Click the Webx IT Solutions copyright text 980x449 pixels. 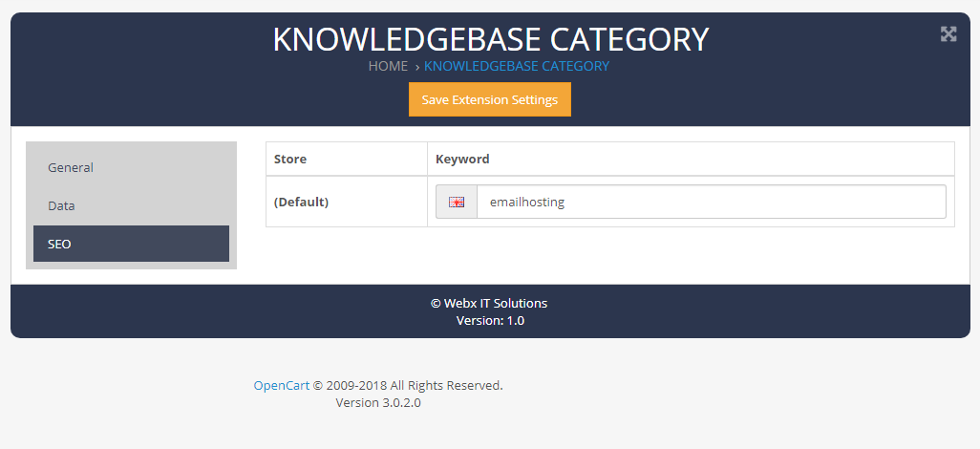(489, 303)
